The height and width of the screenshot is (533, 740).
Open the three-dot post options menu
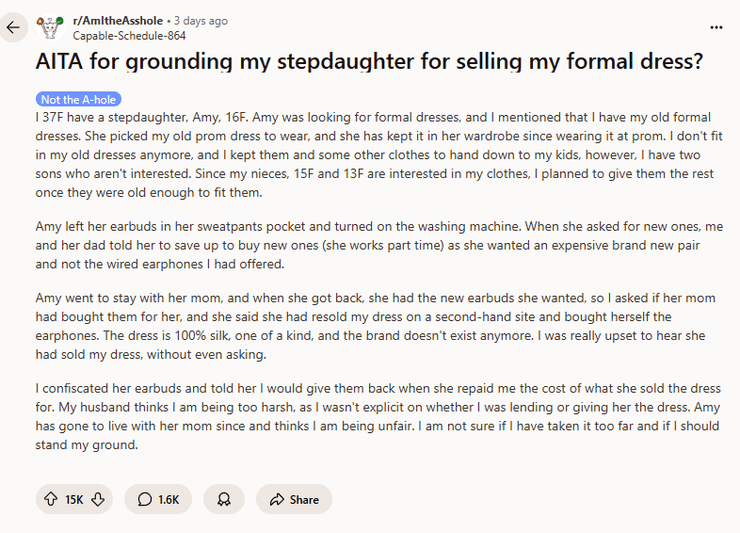click(x=716, y=27)
